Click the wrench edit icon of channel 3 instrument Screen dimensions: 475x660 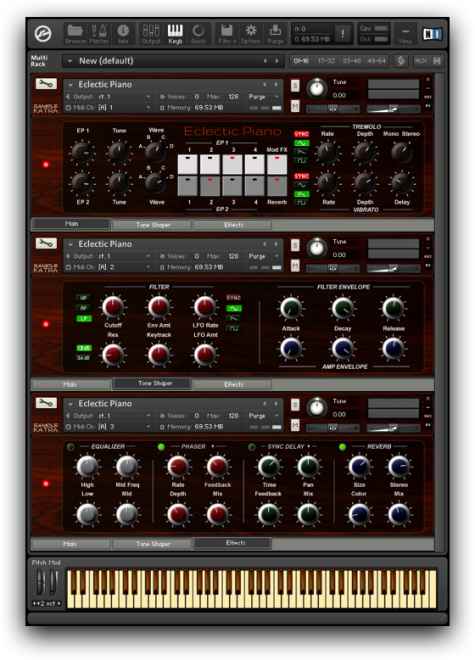tap(45, 403)
